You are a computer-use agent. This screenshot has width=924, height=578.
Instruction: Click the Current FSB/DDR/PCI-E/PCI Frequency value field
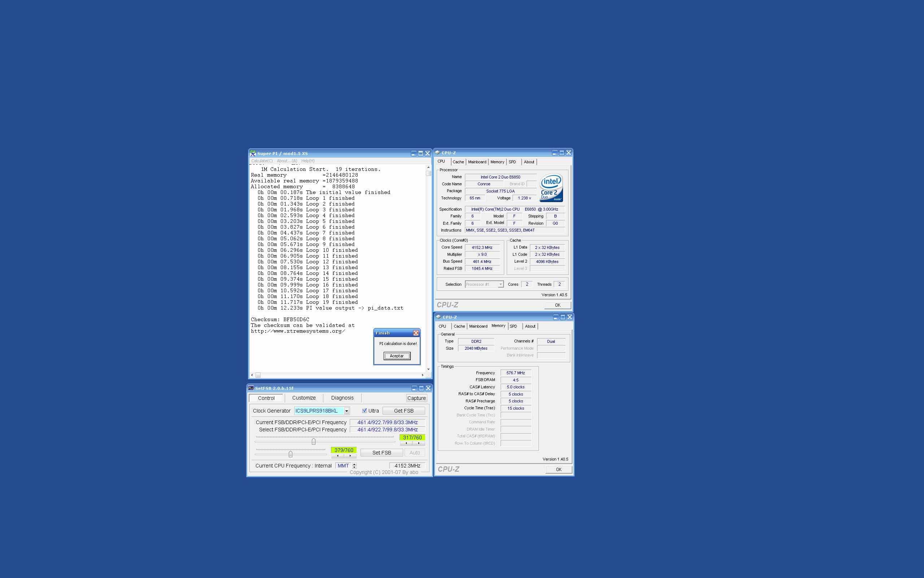(x=387, y=422)
